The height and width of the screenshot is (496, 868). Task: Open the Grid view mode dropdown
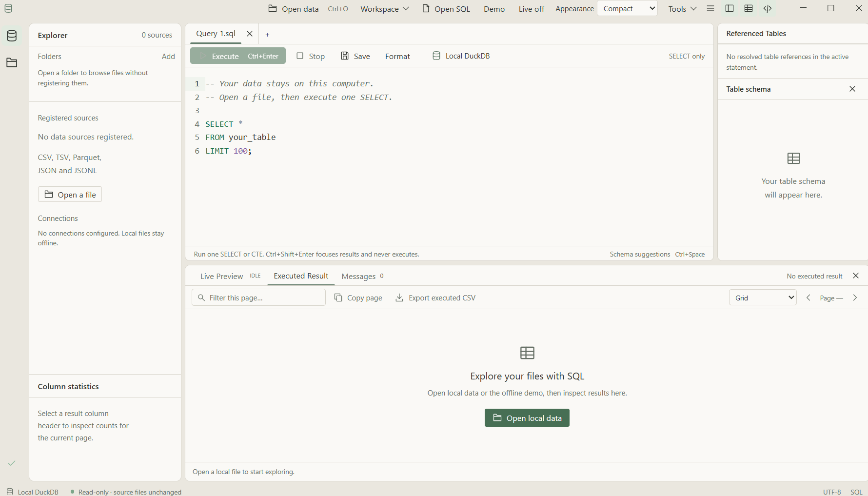pos(763,298)
